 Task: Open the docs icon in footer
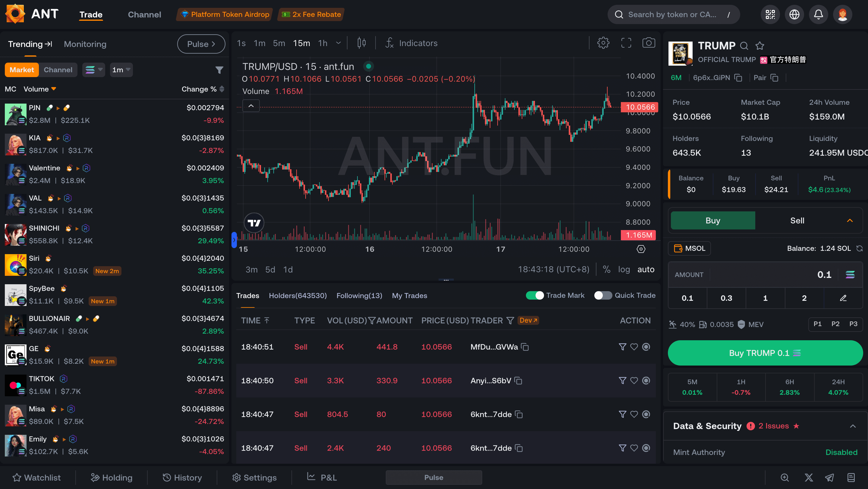click(851, 478)
